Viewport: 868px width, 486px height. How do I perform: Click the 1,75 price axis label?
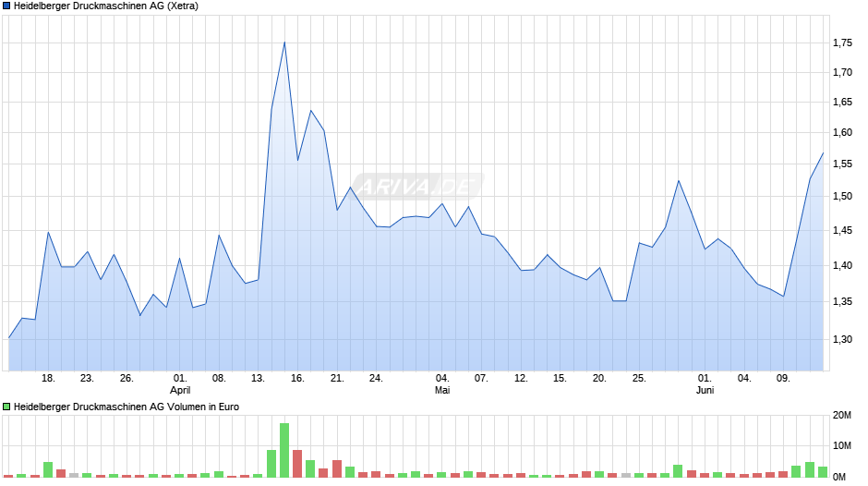(842, 43)
